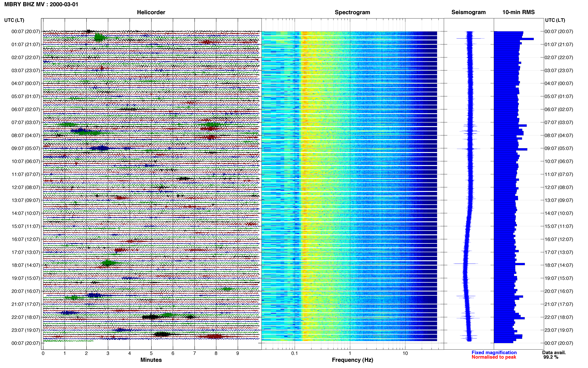588x368 pixels.
Task: Click left time label '11:07 (07:07)'
Action: 26,174
